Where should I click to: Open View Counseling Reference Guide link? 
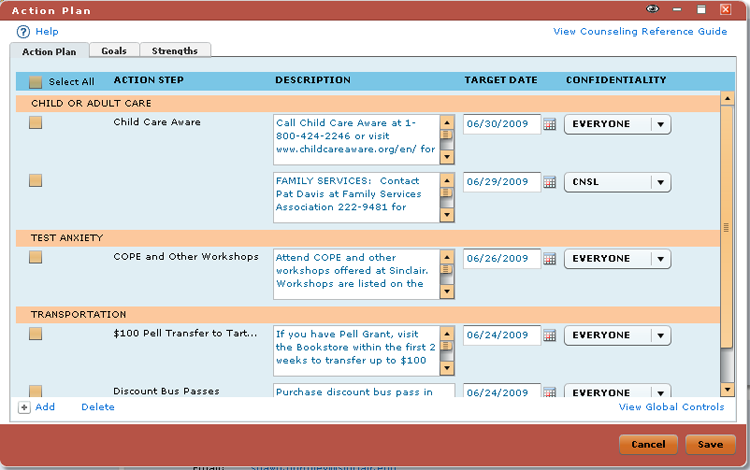pos(640,32)
